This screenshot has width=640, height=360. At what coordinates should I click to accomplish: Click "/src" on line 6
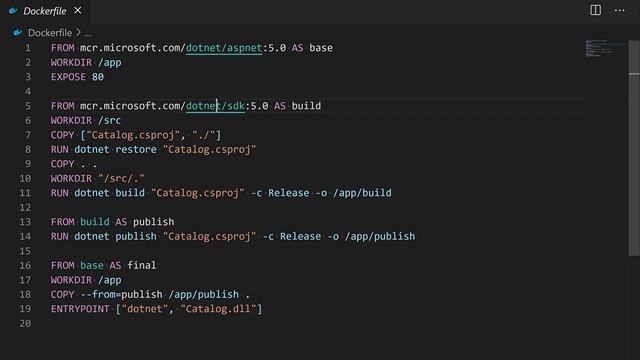[109, 120]
